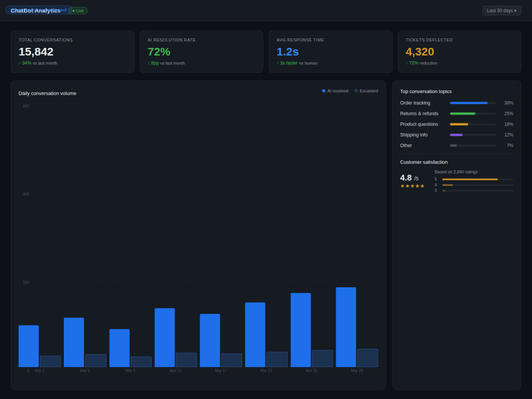Click the Mar 17 axis label
Screen dimensions: 532x399
point(221,370)
